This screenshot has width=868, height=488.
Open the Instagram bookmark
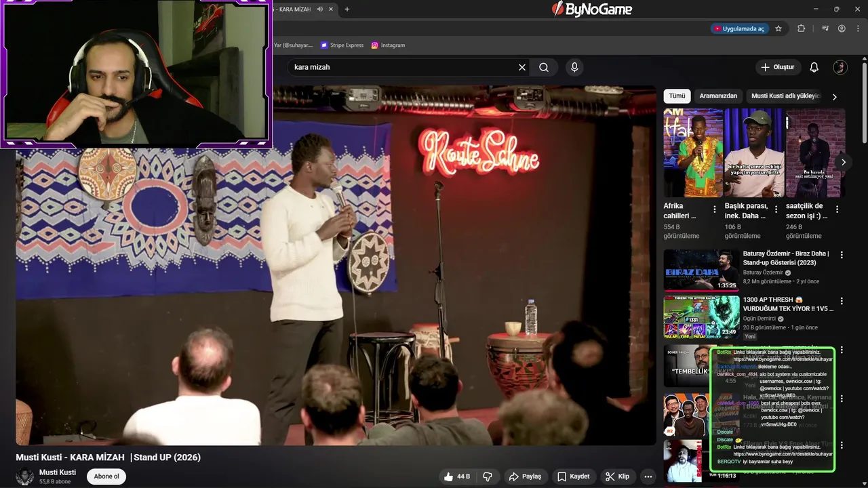coord(388,45)
